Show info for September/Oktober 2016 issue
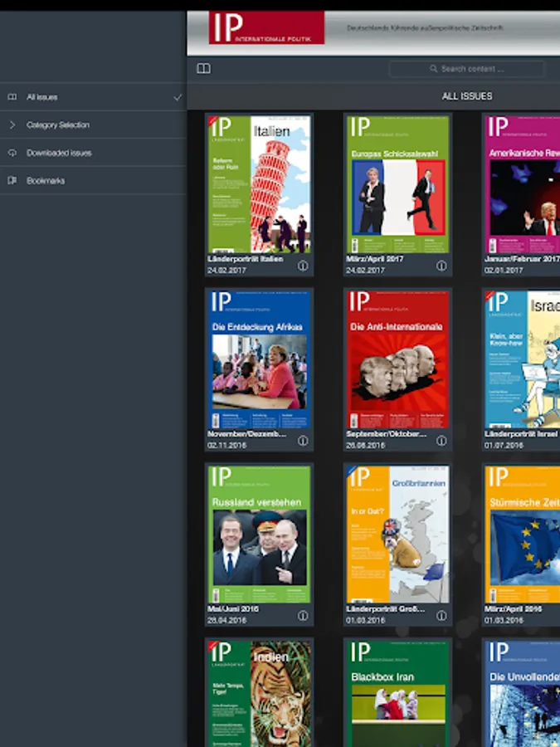The image size is (560, 747). [x=441, y=441]
